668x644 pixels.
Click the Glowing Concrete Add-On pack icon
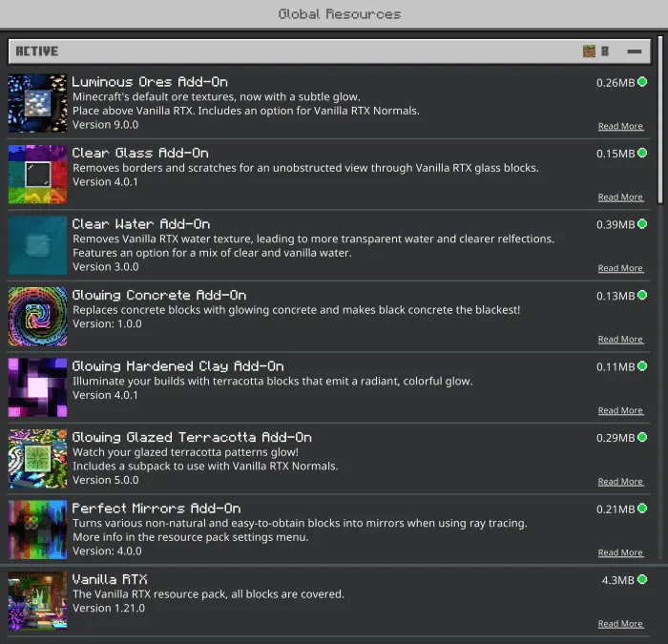pyautogui.click(x=37, y=317)
